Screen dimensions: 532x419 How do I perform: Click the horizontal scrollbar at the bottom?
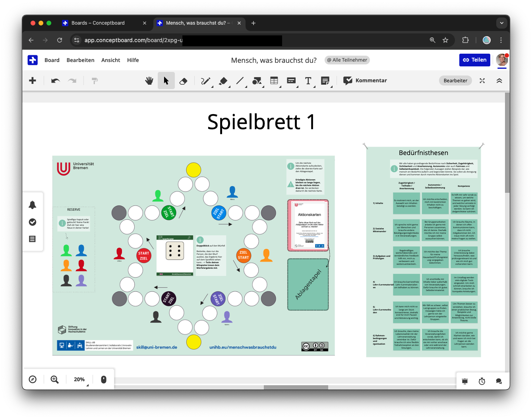[296, 387]
